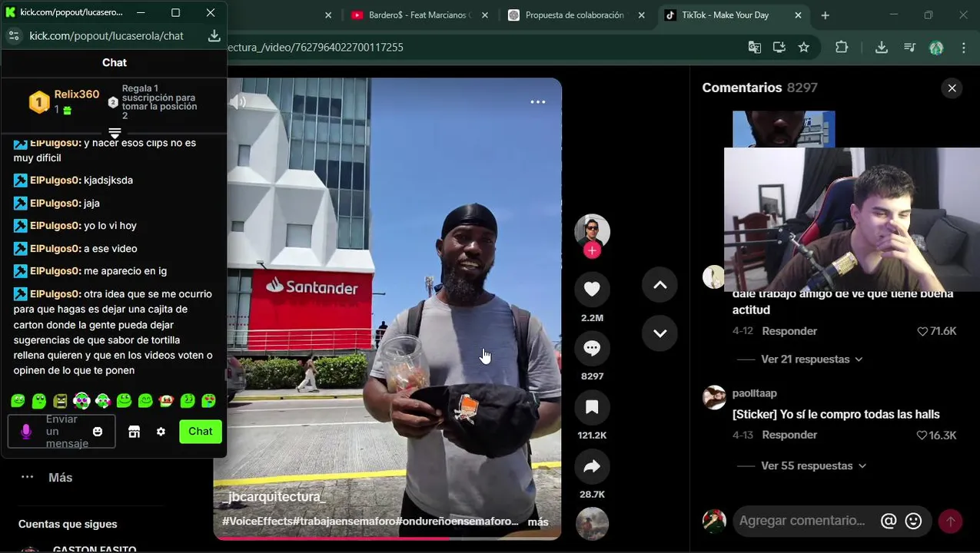Viewport: 980px width, 553px height.
Task: Click TikTok address bar URL
Action: [x=315, y=48]
